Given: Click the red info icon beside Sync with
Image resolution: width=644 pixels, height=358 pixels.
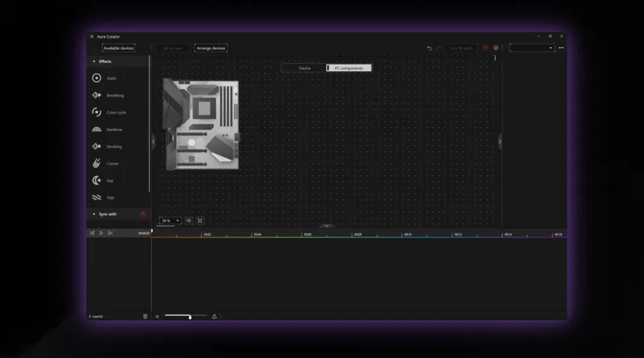Looking at the screenshot, I should (x=143, y=214).
